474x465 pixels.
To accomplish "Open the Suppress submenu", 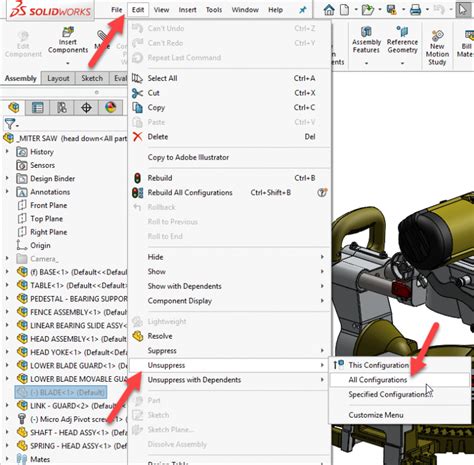I will tap(230, 351).
